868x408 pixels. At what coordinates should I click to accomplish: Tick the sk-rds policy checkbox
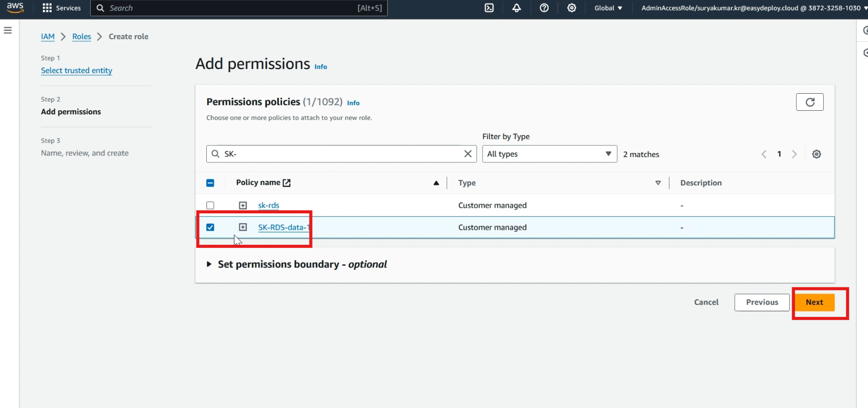[210, 206]
